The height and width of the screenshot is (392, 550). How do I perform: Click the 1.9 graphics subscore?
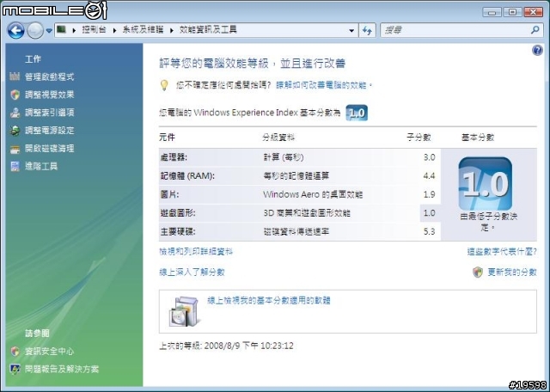tap(430, 194)
